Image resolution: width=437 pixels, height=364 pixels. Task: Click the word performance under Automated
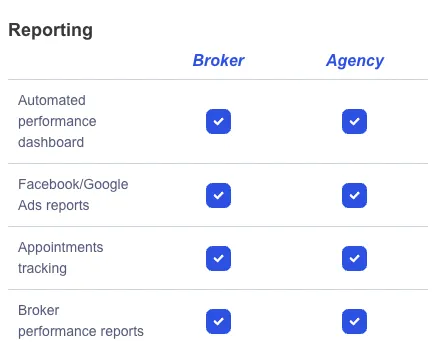point(57,122)
